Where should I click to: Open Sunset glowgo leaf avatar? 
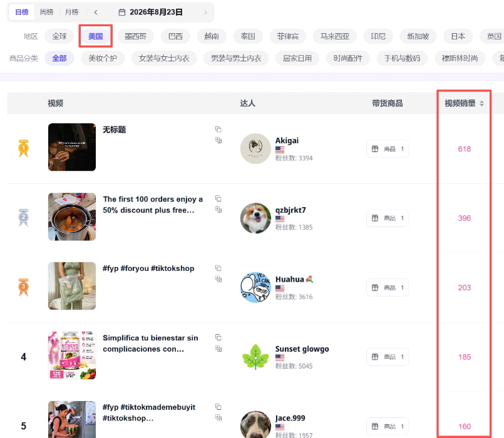(x=255, y=357)
